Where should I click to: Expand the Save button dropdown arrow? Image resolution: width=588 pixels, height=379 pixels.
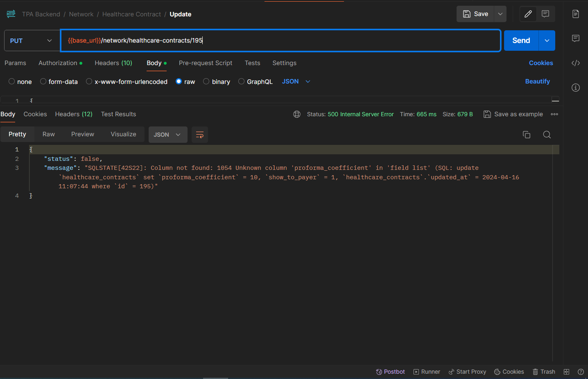pyautogui.click(x=500, y=14)
